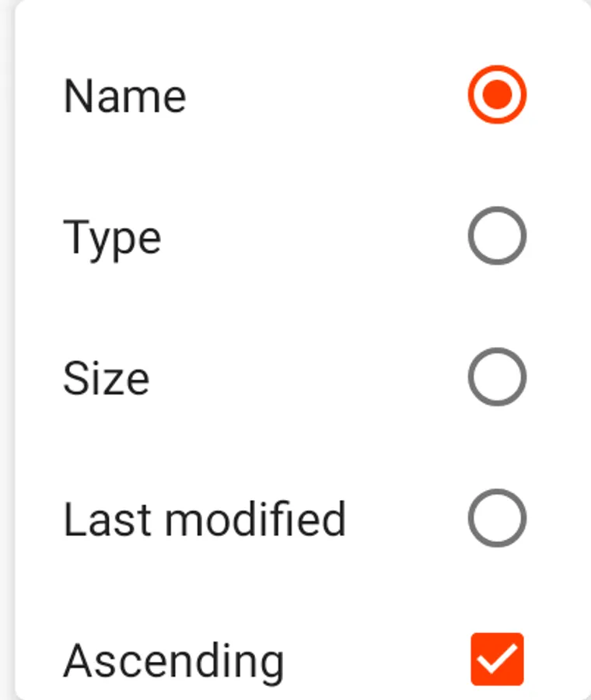Select the Type radio button
This screenshot has width=591, height=700.
click(x=497, y=236)
